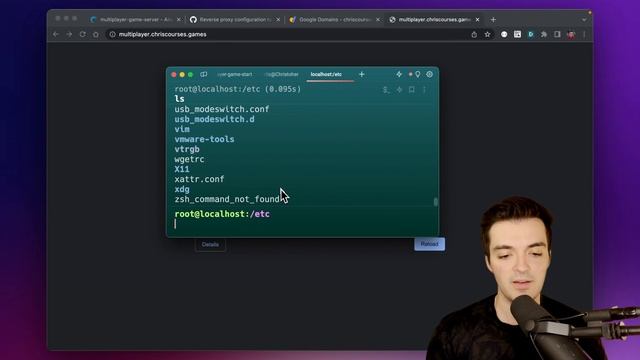Click the terminal command input line

click(302, 224)
